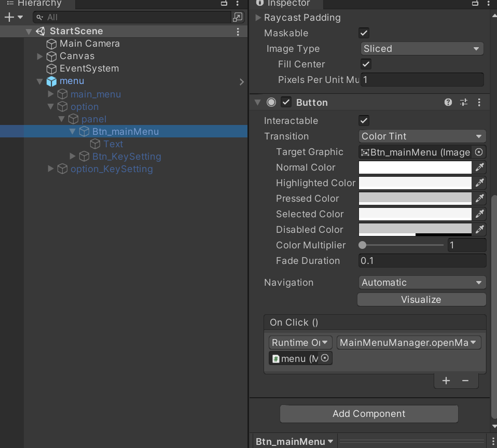Click the Visualize navigation button

(x=422, y=299)
